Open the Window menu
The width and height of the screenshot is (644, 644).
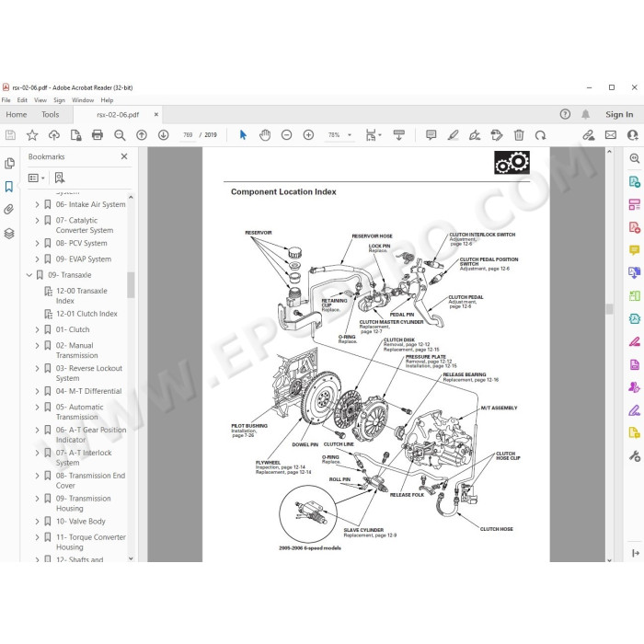tap(83, 99)
